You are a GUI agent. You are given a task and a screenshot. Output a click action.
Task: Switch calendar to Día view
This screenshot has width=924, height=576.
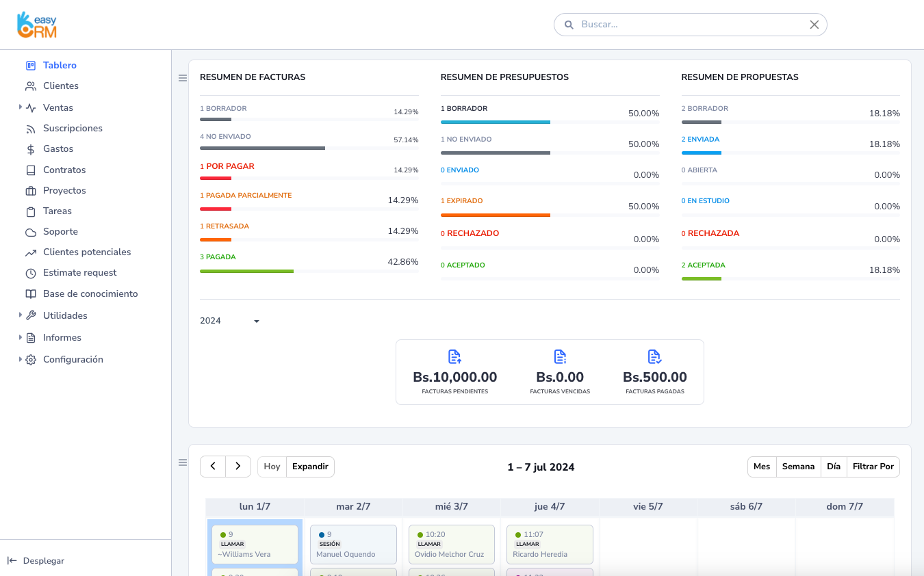coord(834,467)
